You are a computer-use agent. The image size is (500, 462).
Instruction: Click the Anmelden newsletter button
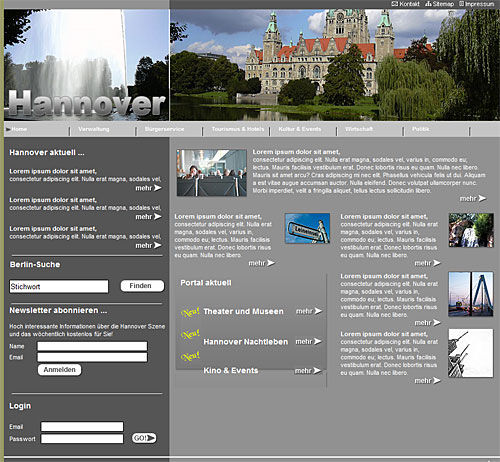pos(60,370)
